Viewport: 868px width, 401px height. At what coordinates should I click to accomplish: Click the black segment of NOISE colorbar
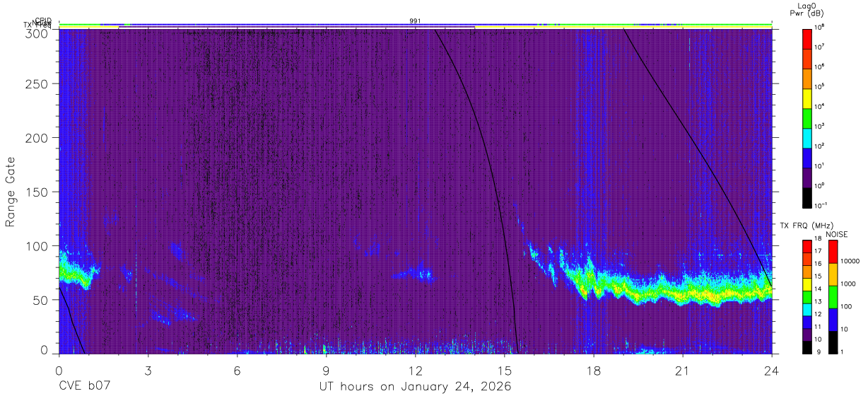833,342
